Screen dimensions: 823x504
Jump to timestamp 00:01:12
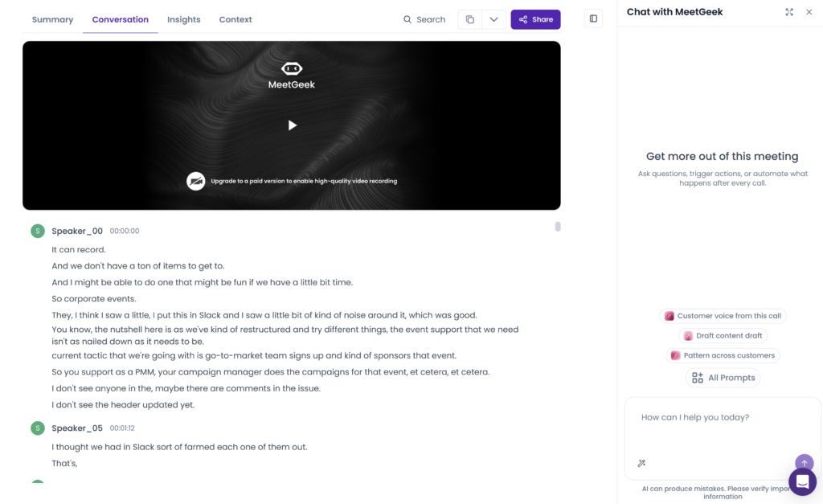[x=122, y=428]
